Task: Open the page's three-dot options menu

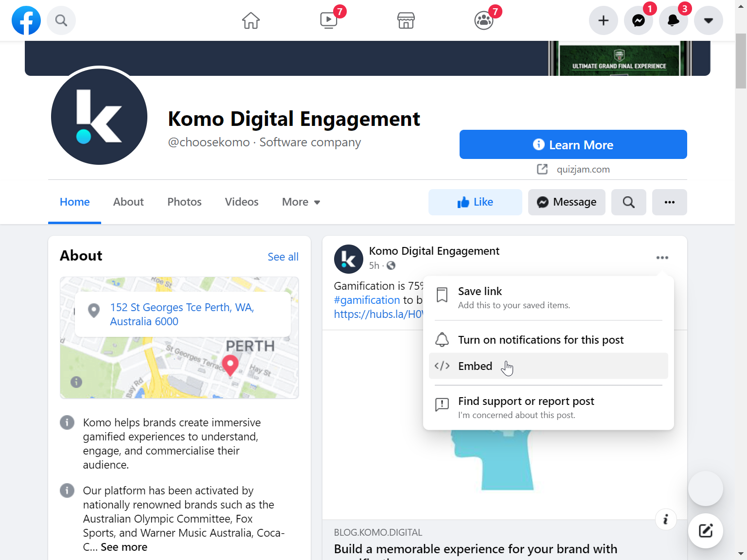Action: point(669,202)
